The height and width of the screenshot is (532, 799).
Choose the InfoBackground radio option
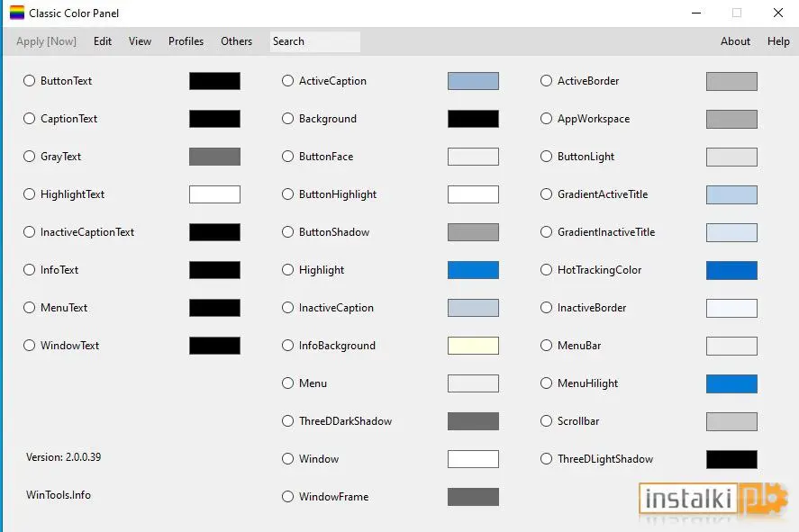pos(287,345)
